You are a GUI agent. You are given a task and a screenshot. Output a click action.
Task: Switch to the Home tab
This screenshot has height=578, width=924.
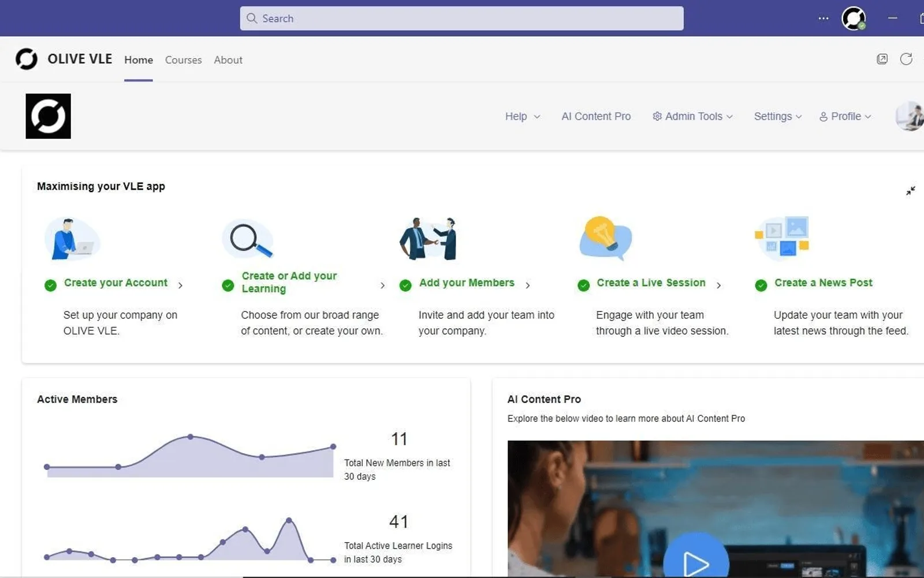coord(139,60)
